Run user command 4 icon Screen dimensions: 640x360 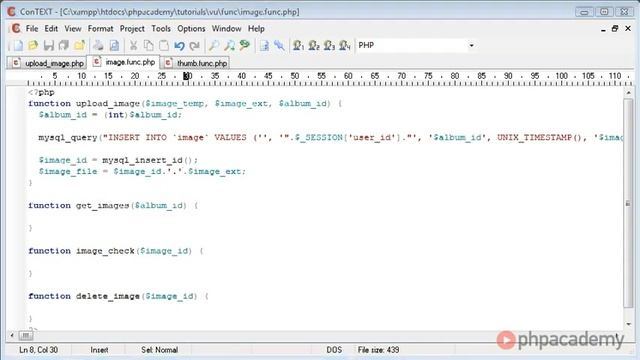(x=345, y=45)
